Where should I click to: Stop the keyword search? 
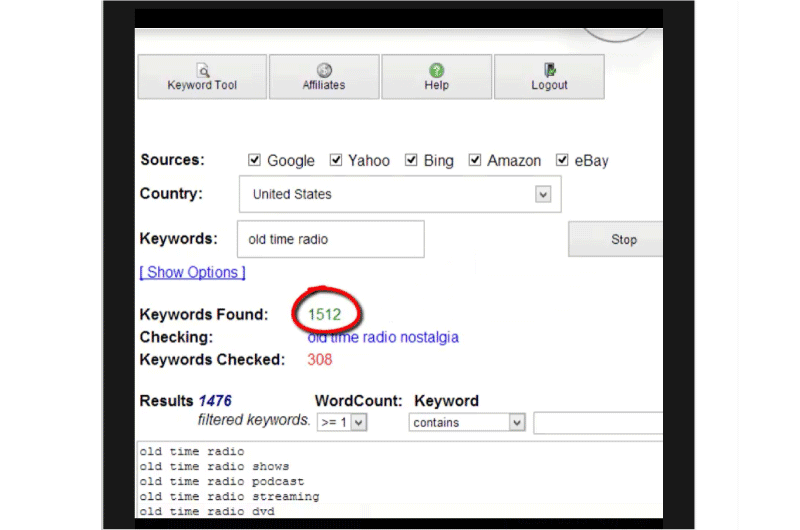pos(616,239)
